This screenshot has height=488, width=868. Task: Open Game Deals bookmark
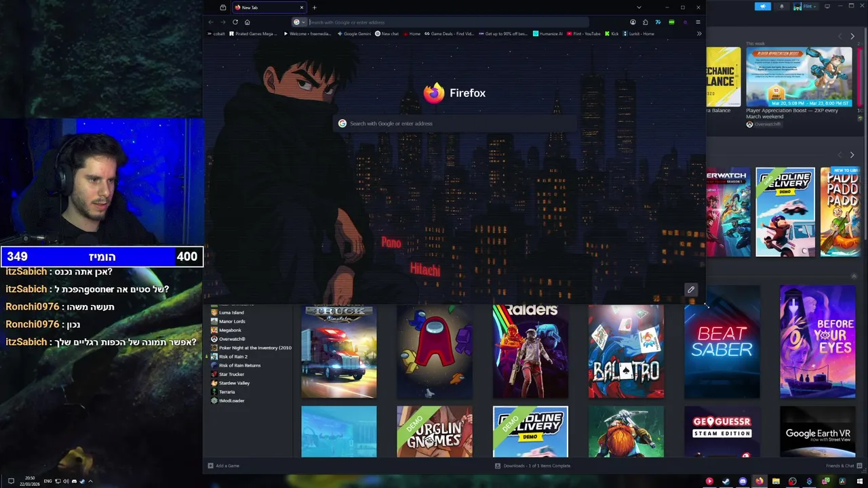click(449, 33)
